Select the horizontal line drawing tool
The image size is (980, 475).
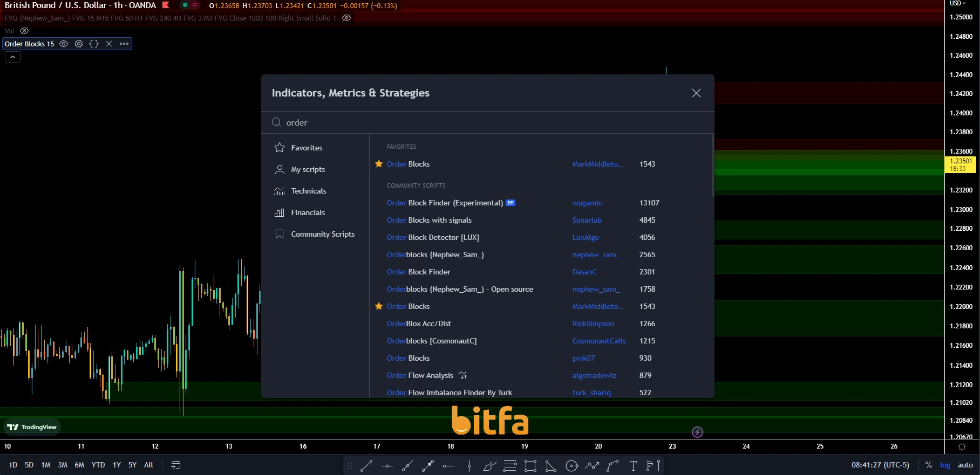(387, 465)
